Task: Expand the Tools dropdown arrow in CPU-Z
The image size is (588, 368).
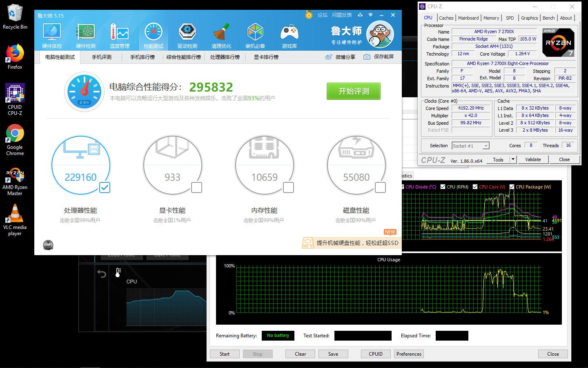Action: pos(513,159)
